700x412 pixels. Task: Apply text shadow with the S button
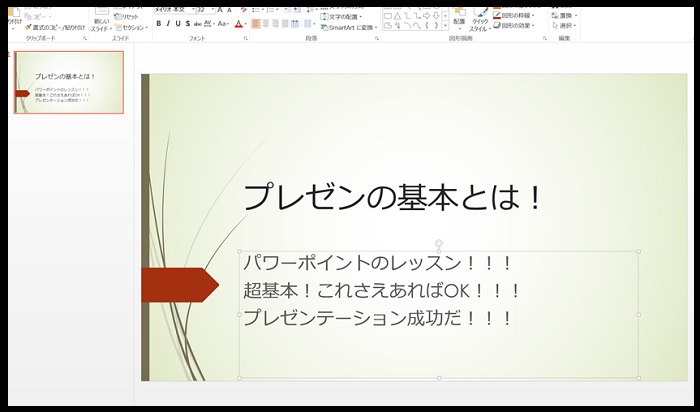pos(188,24)
